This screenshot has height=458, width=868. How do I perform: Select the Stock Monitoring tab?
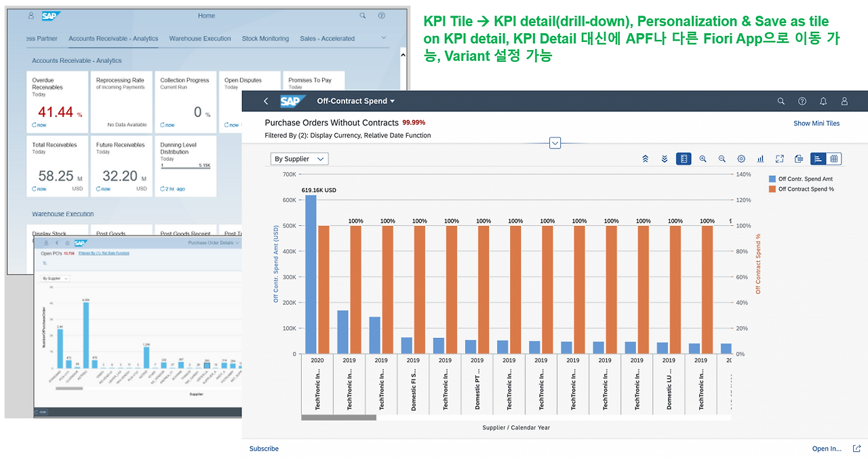point(265,39)
